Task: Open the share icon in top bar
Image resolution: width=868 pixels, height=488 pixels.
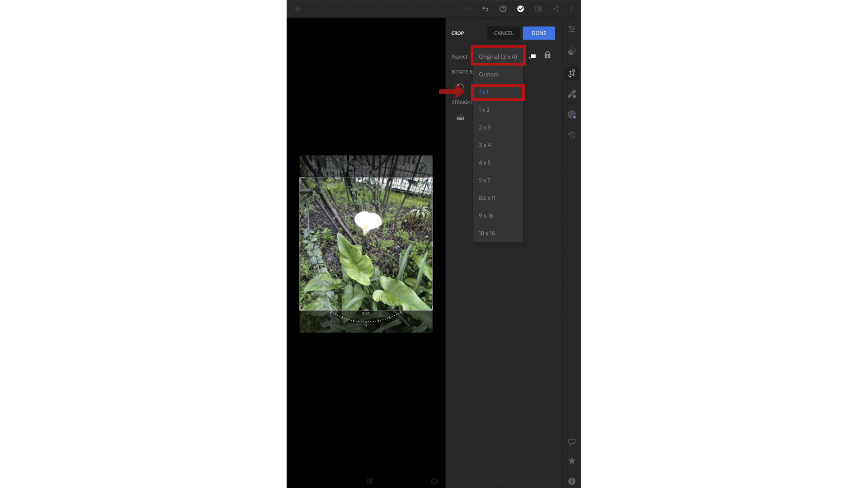Action: pos(556,9)
